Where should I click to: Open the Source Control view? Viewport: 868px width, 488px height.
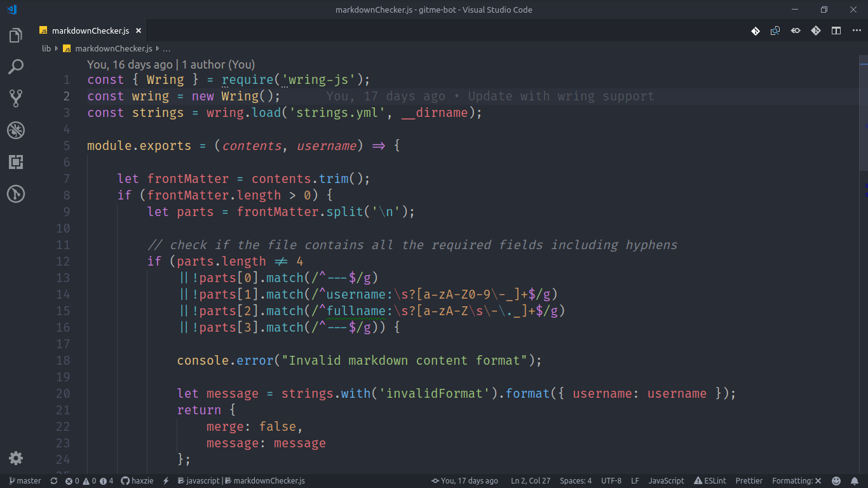click(15, 98)
